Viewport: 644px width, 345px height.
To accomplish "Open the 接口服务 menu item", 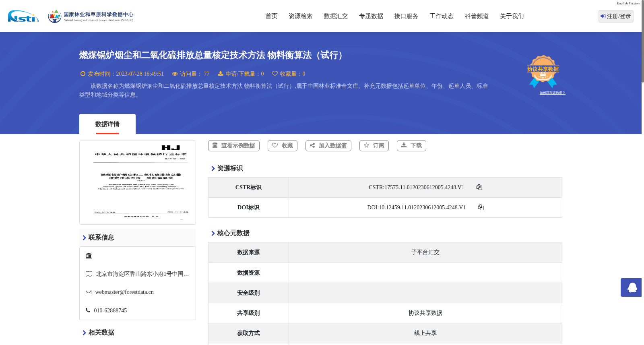I will pyautogui.click(x=406, y=16).
